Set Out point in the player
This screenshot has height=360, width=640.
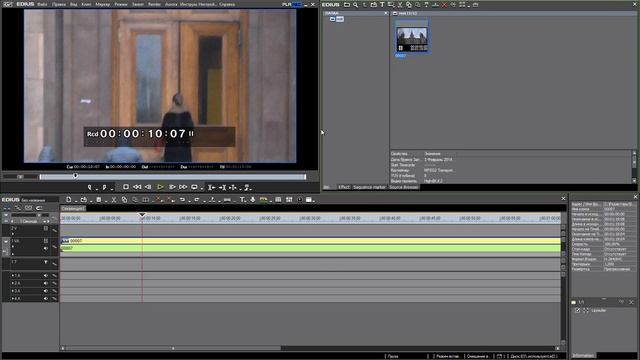pos(104,187)
